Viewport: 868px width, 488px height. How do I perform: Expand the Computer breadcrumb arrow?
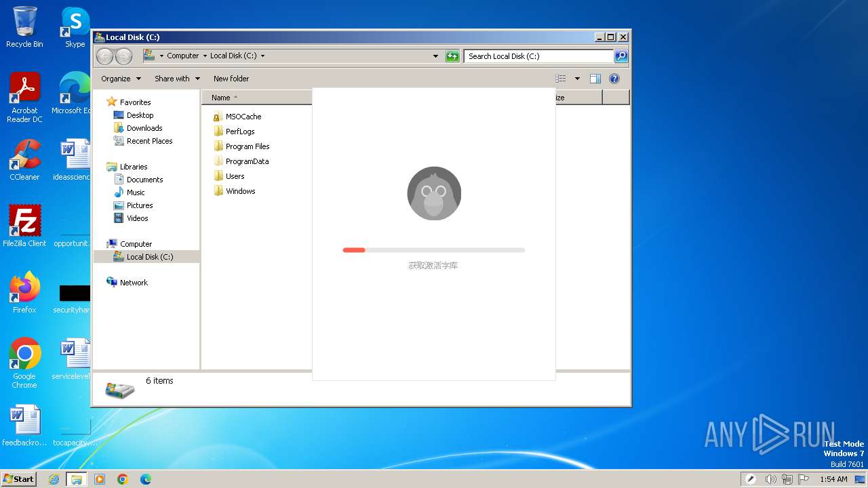click(x=205, y=56)
